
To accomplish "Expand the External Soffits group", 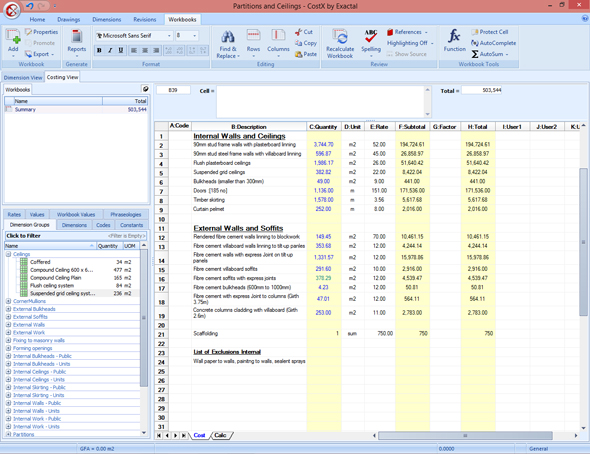I will point(8,317).
